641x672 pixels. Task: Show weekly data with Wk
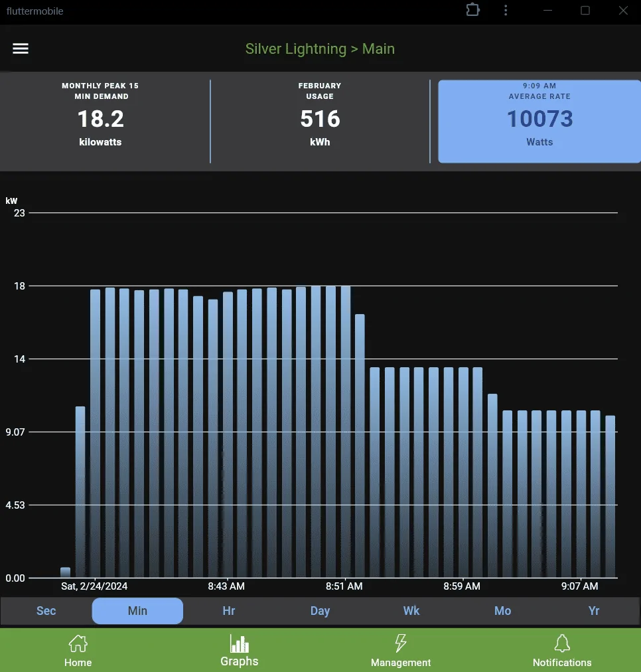click(x=411, y=611)
